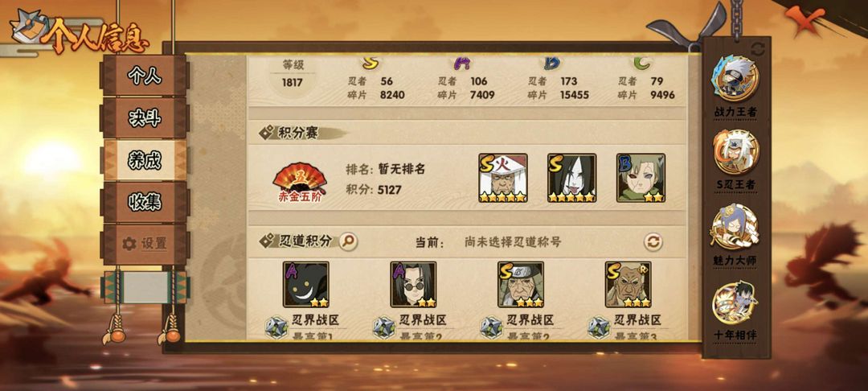
Task: Select the 养成 tab
Action: click(145, 160)
